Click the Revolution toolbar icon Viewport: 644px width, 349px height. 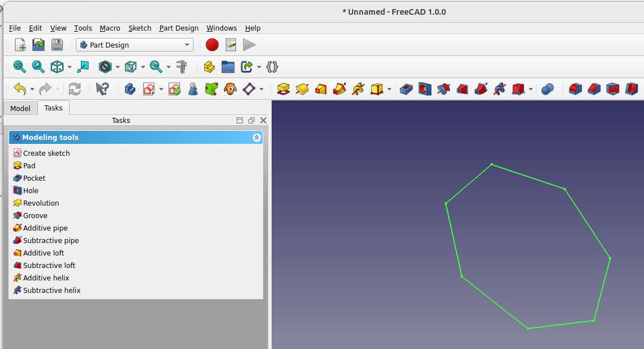[302, 89]
